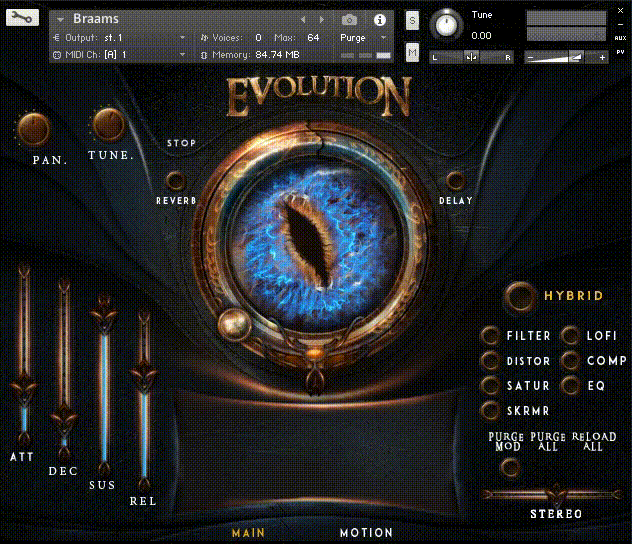
Task: Click the STEREO width slider handle
Action: pos(556,494)
